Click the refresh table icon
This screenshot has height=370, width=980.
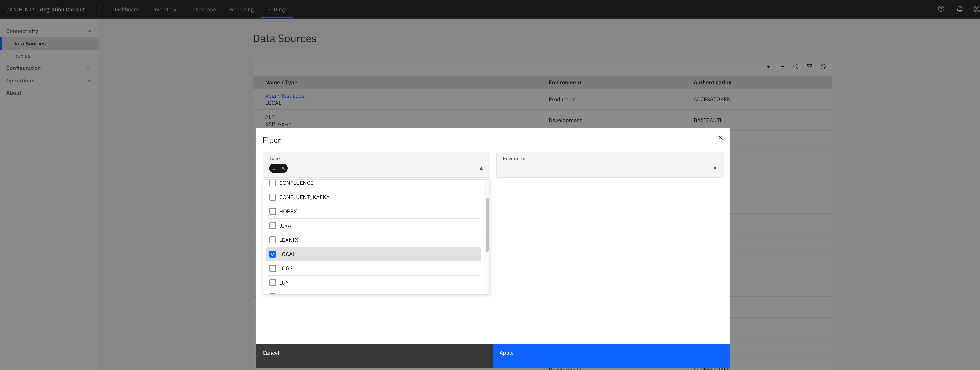[823, 67]
